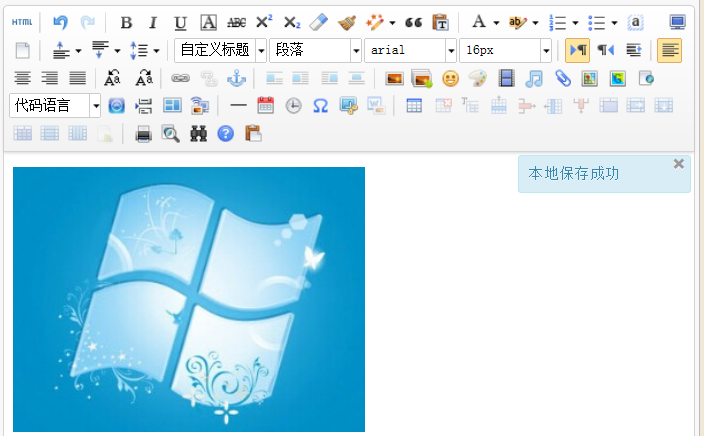This screenshot has width=704, height=436.
Task: Open the arial font family combo box
Action: [x=410, y=50]
